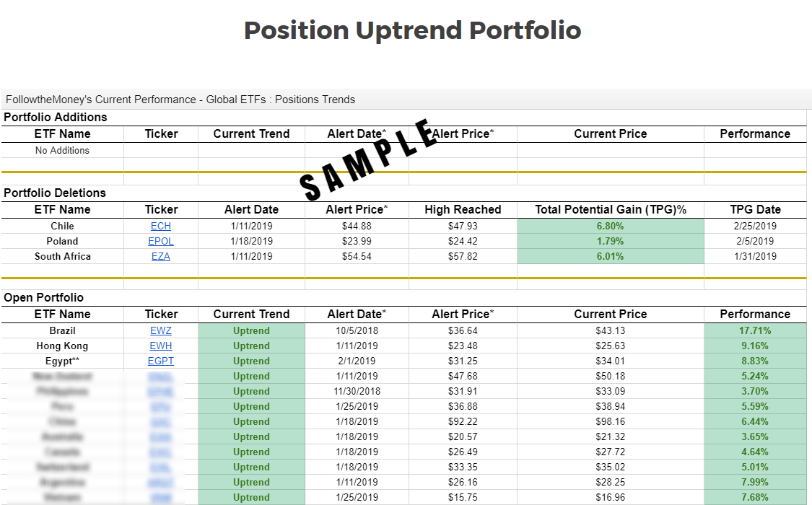Open the EZA ticker link
Screen dimensions: 812x505
tap(160, 256)
